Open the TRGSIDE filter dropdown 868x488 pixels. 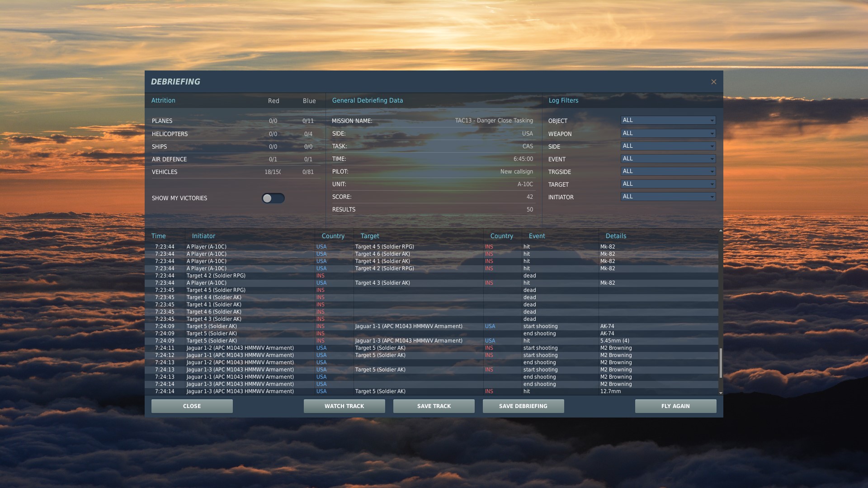tap(668, 171)
